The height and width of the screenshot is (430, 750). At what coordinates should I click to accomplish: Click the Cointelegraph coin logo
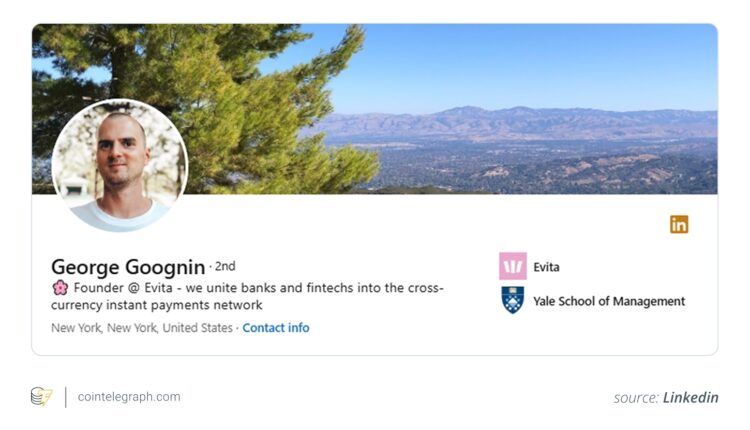41,397
